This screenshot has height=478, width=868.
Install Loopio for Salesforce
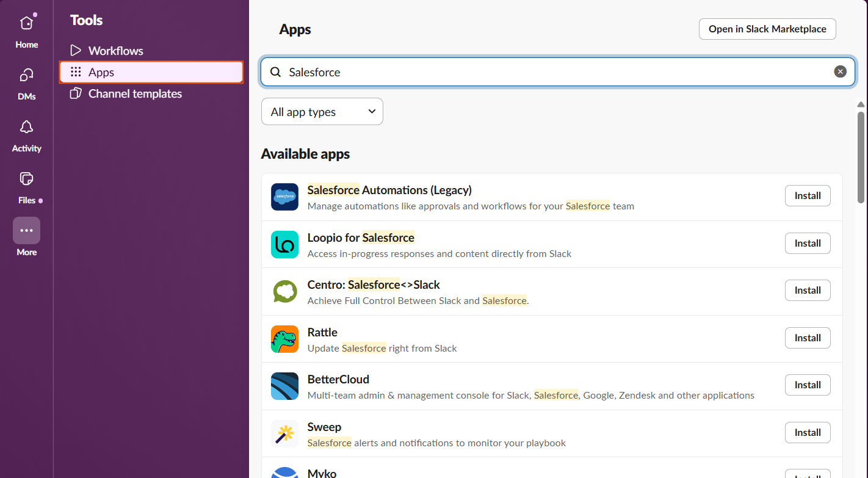click(808, 243)
